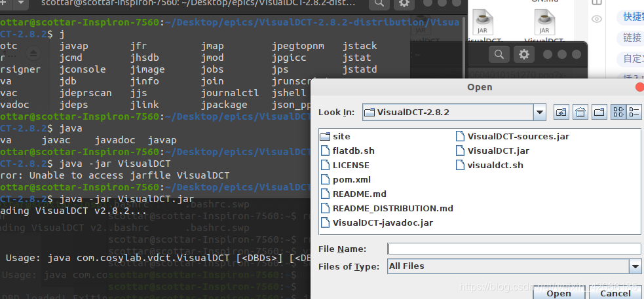Select the site folder in file list

pyautogui.click(x=335, y=136)
